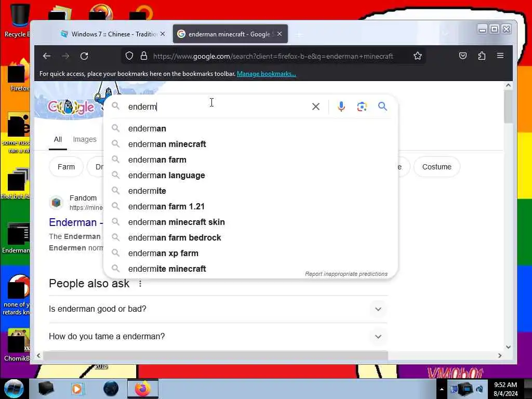The image size is (532, 399).
Task: Close the enderman minecraft tab
Action: 279,34
